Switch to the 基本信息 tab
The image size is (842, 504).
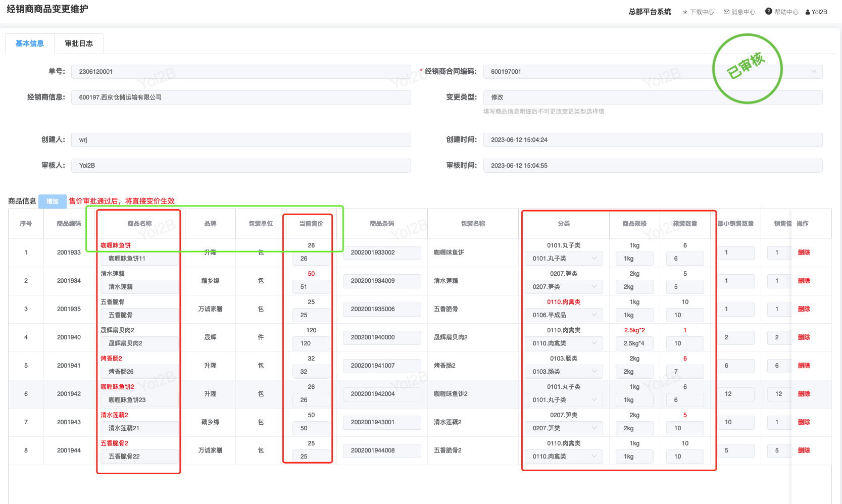30,43
